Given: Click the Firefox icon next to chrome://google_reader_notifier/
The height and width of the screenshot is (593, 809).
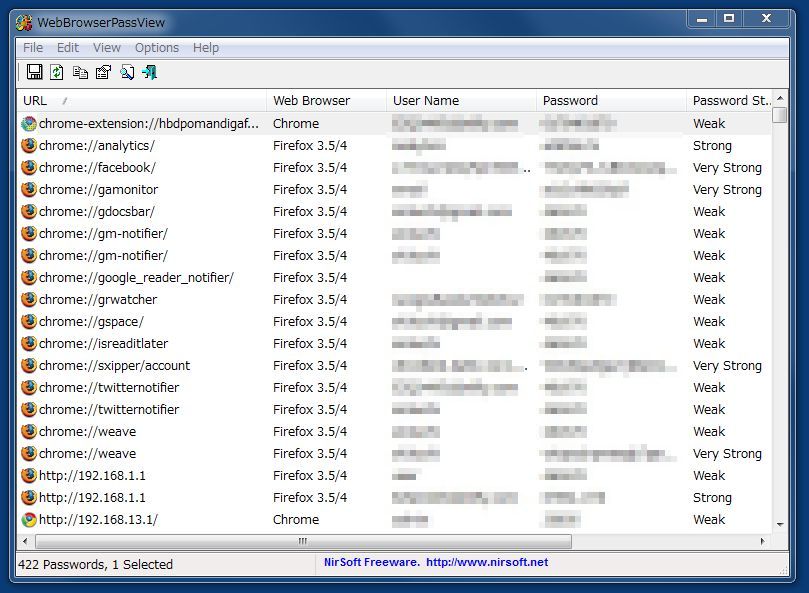Looking at the screenshot, I should click(29, 278).
